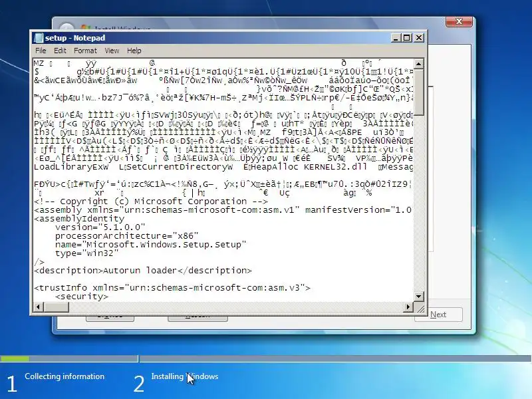Screen dimensions: 532x399
Task: Click Next in the Install Windows dialog
Action: pos(438,315)
